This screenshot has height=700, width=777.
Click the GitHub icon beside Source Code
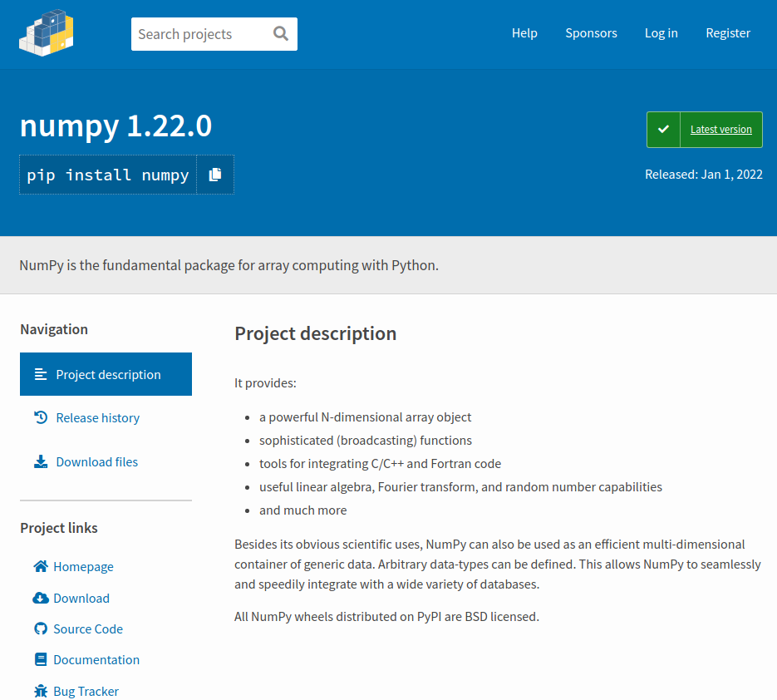coord(38,629)
